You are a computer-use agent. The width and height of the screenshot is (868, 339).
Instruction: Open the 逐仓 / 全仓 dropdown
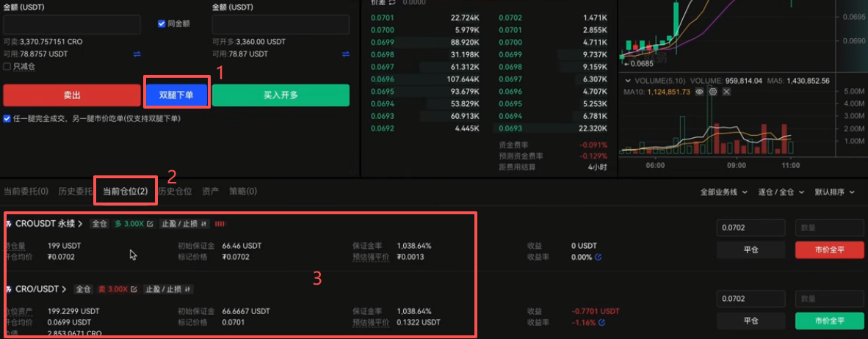[781, 192]
